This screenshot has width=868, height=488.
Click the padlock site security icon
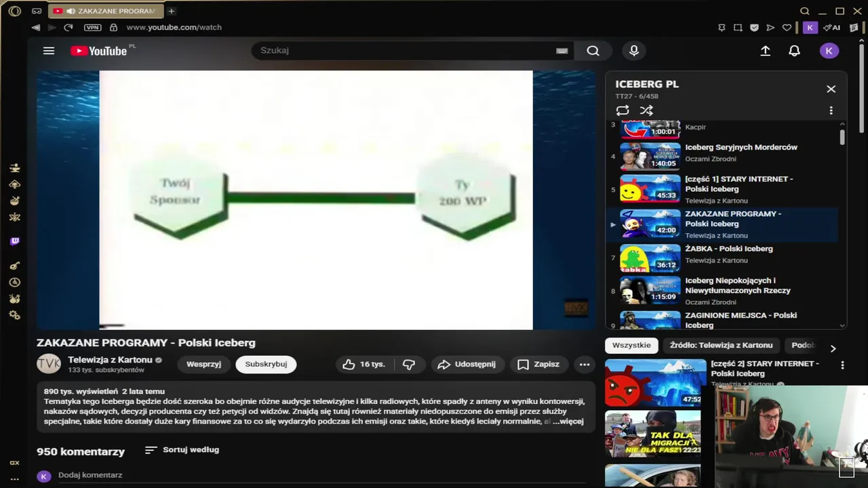click(113, 27)
